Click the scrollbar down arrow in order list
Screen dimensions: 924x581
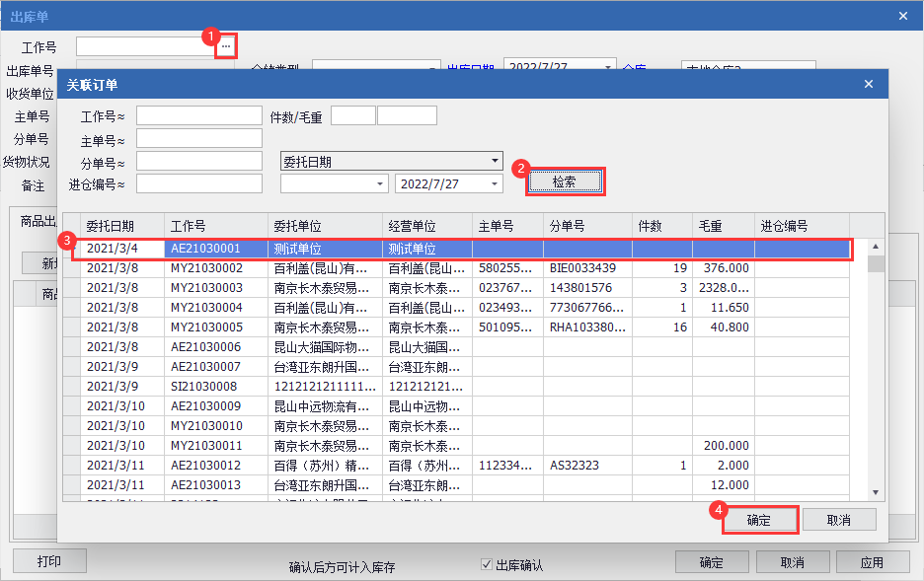click(x=875, y=492)
